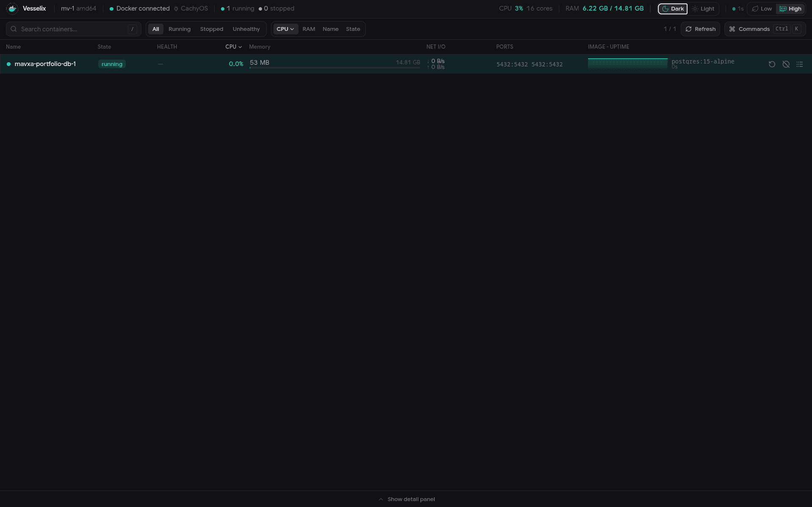Set detail level to Low
This screenshot has height=507, width=812.
tap(762, 9)
